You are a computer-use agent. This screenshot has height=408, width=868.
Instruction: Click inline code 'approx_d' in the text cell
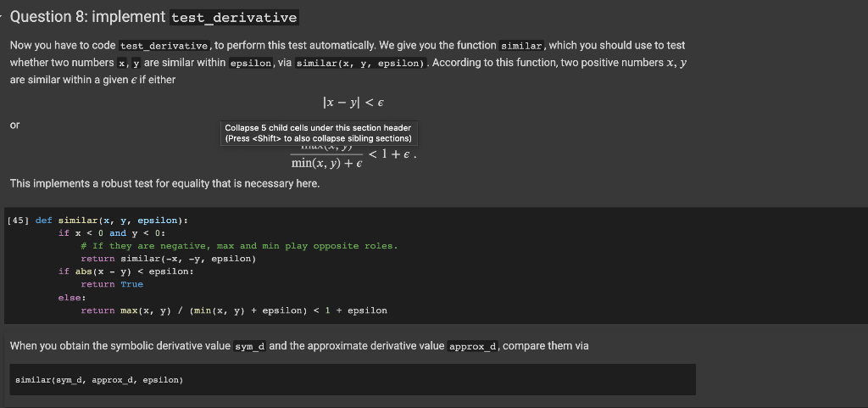(473, 347)
